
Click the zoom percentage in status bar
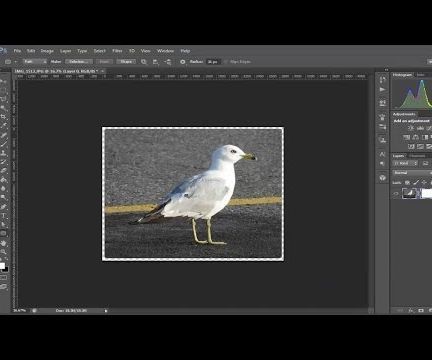19,311
